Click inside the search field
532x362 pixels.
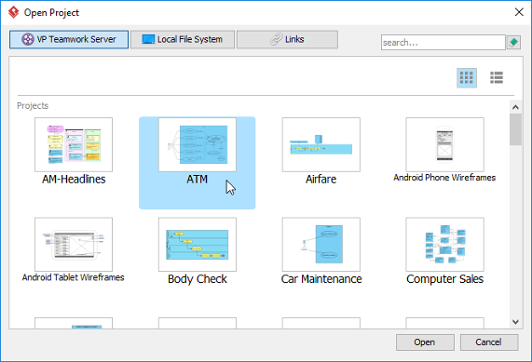tap(443, 42)
